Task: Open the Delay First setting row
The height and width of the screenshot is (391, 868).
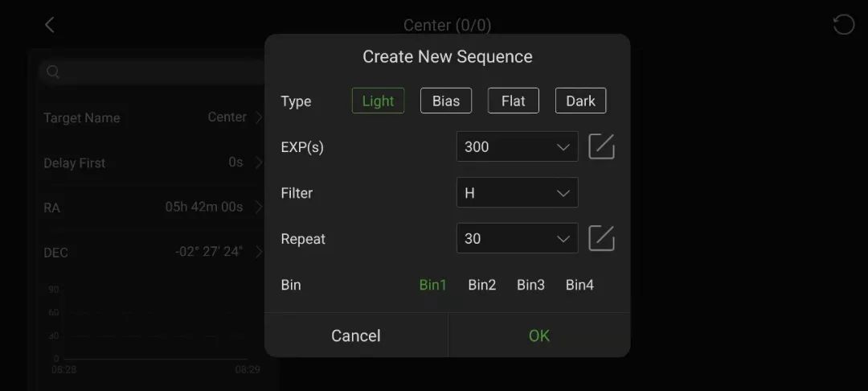Action: 153,163
